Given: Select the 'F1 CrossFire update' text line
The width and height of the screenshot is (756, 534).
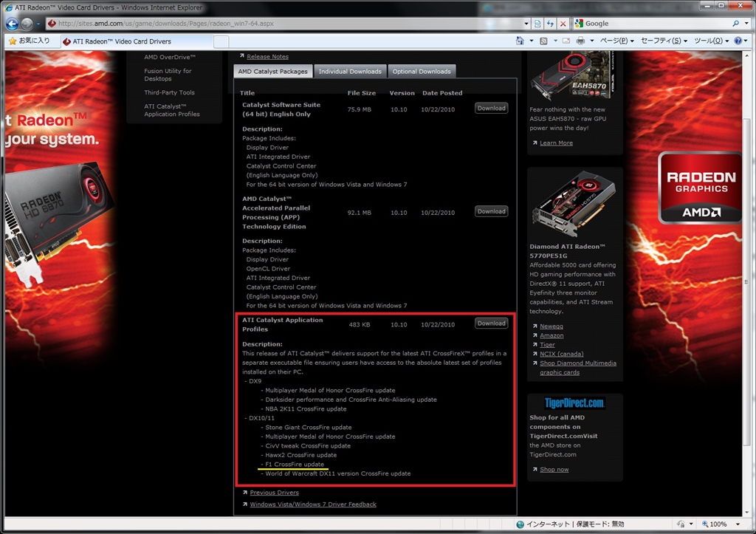Looking at the screenshot, I should click(x=295, y=464).
